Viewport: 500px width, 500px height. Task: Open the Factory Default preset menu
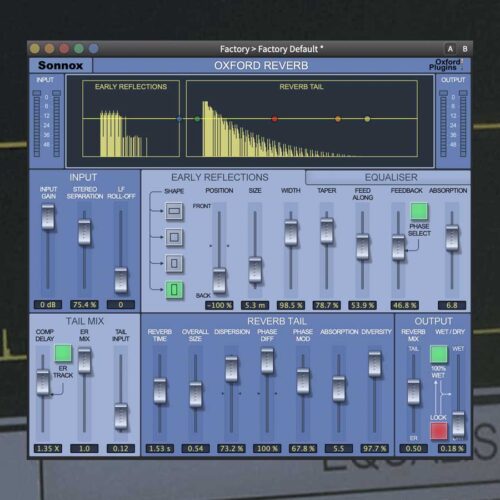271,49
